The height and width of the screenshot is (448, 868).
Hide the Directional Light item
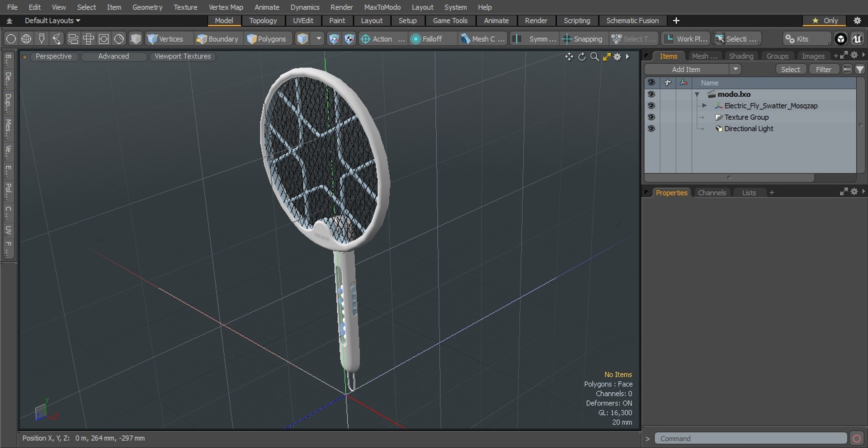651,128
